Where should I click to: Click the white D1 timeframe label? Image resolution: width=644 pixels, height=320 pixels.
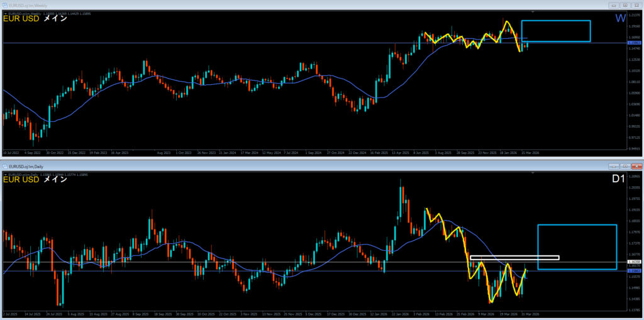[619, 181]
